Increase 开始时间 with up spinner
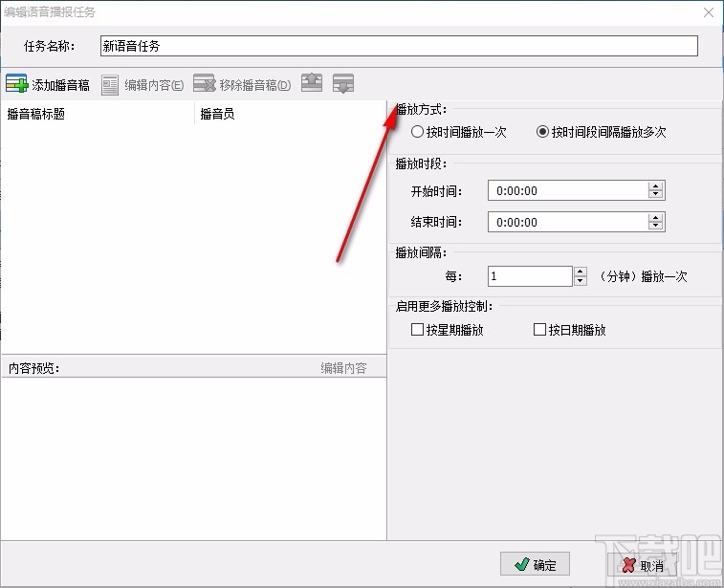Image resolution: width=724 pixels, height=588 pixels. coord(656,186)
